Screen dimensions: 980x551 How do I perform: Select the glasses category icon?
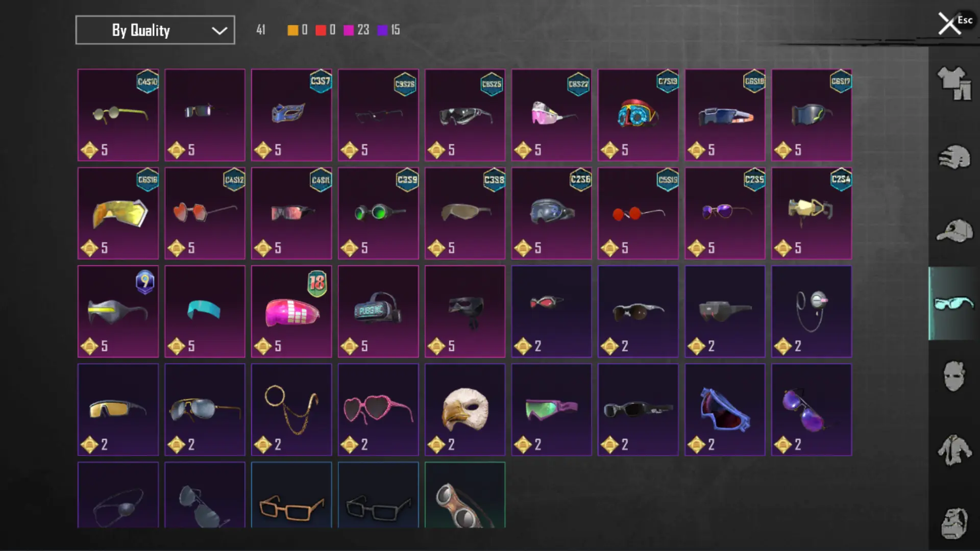coord(953,304)
